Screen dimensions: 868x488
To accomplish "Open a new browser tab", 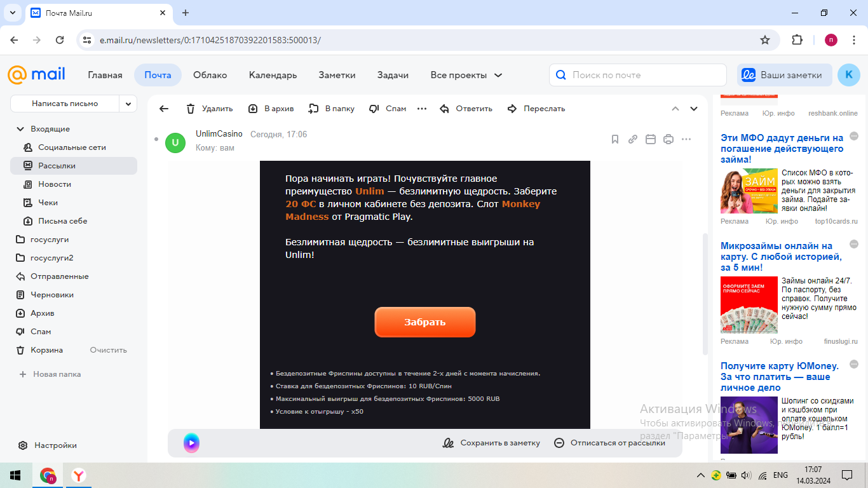I will pyautogui.click(x=186, y=13).
